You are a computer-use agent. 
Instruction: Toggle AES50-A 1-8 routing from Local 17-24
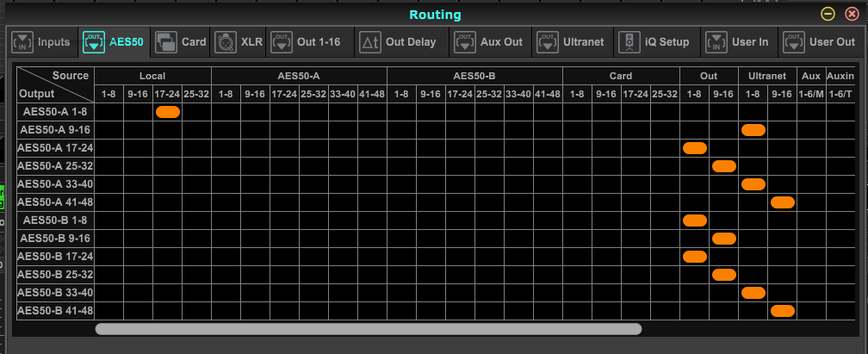(168, 112)
